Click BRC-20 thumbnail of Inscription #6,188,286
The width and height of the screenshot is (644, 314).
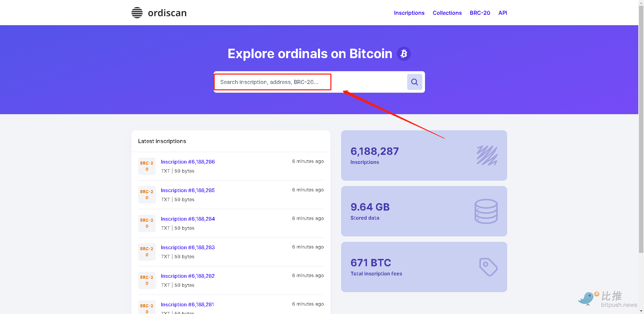click(x=147, y=166)
